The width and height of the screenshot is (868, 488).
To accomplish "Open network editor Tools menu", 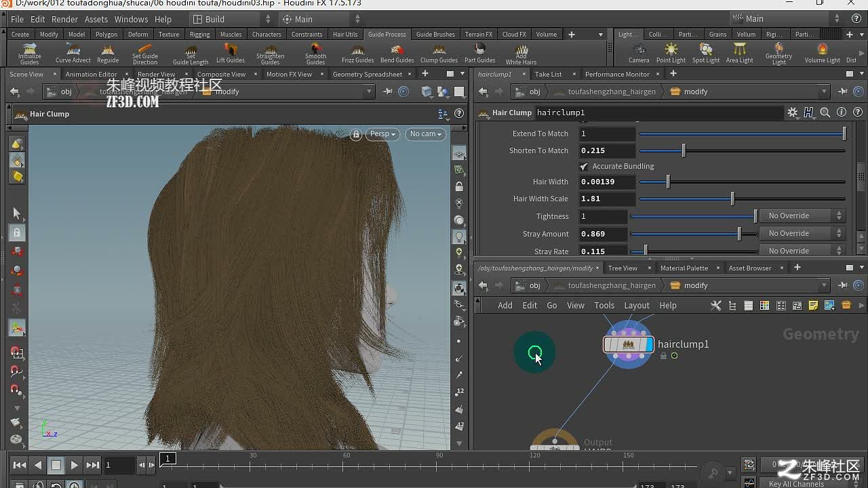I will (x=604, y=306).
